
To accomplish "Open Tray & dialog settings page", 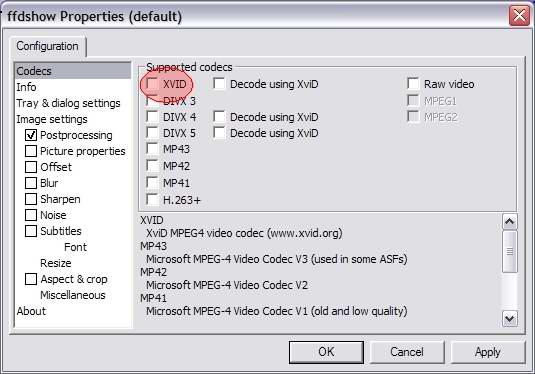I will click(x=68, y=103).
